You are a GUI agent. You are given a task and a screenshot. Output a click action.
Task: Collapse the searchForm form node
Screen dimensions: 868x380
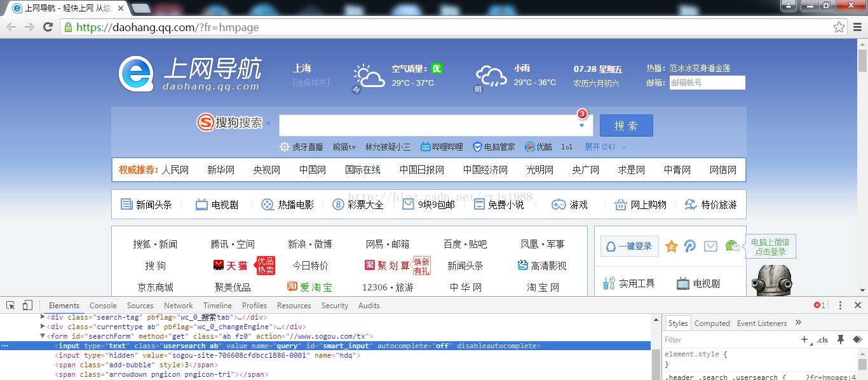tap(43, 336)
